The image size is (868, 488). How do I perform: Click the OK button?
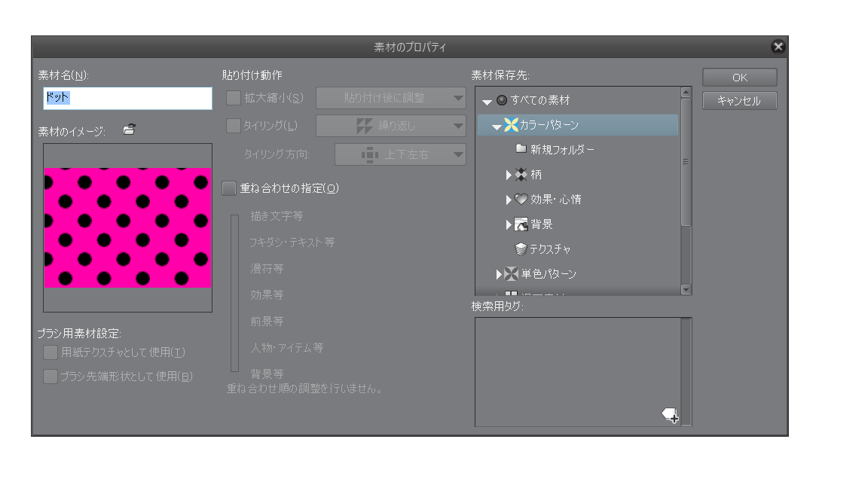tap(740, 78)
